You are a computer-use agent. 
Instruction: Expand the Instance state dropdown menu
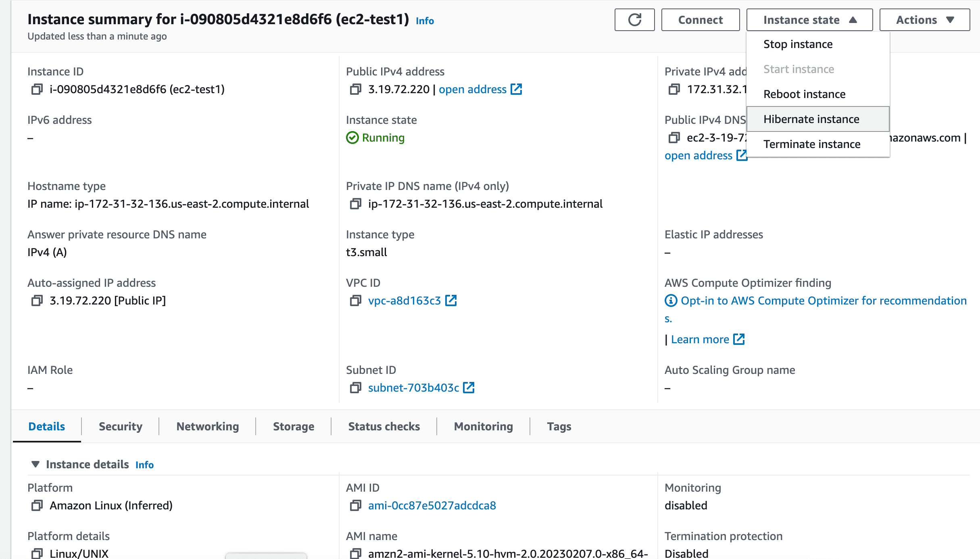[x=808, y=19]
